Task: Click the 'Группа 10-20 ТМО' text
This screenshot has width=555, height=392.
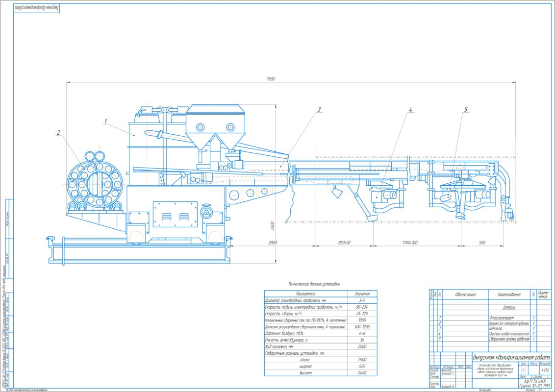Action: pyautogui.click(x=534, y=386)
